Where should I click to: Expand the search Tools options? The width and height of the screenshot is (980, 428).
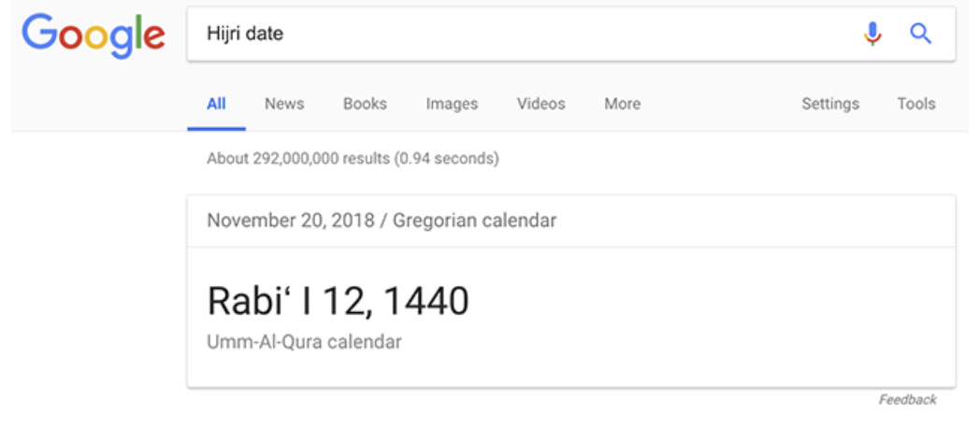point(916,104)
